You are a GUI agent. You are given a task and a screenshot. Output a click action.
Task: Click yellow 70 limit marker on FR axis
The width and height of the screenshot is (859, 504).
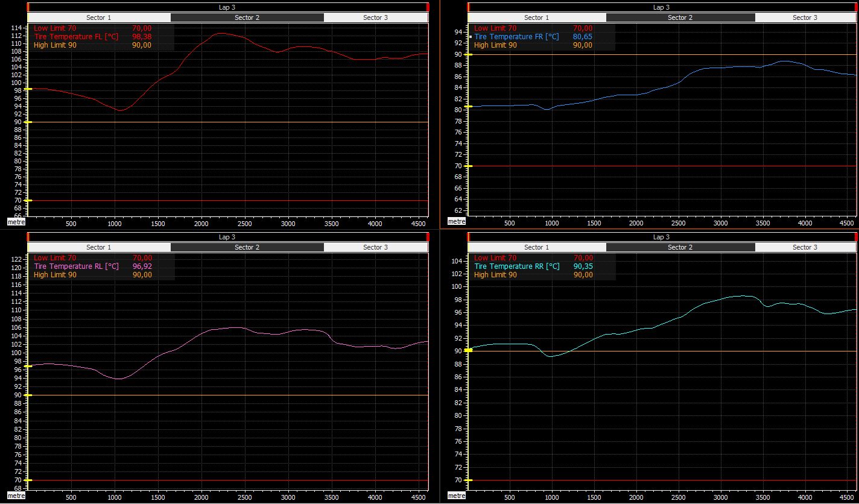(468, 166)
